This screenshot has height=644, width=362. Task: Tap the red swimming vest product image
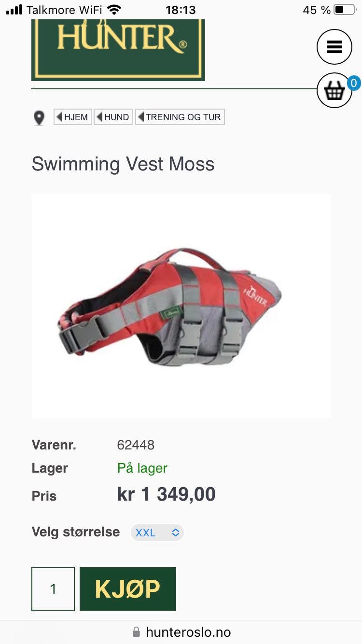pyautogui.click(x=181, y=306)
